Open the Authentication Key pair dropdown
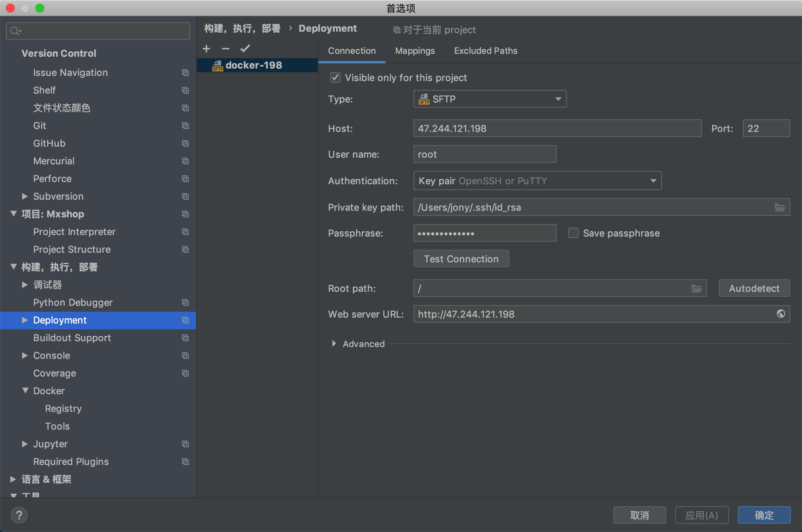The height and width of the screenshot is (532, 802). [537, 181]
